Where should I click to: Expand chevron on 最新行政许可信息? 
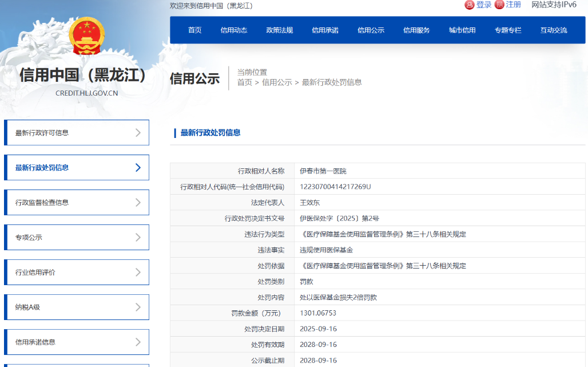[138, 133]
